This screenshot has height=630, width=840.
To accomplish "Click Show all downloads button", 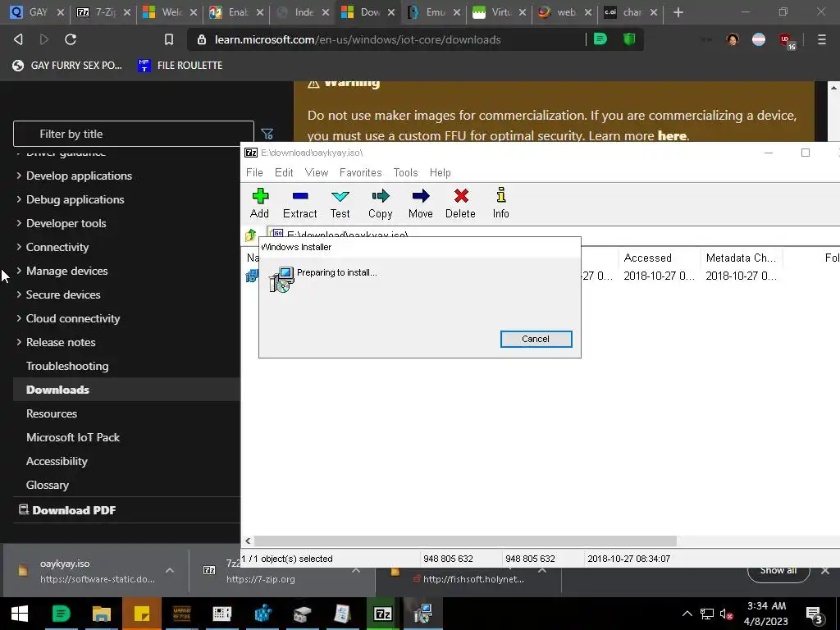I will (778, 571).
